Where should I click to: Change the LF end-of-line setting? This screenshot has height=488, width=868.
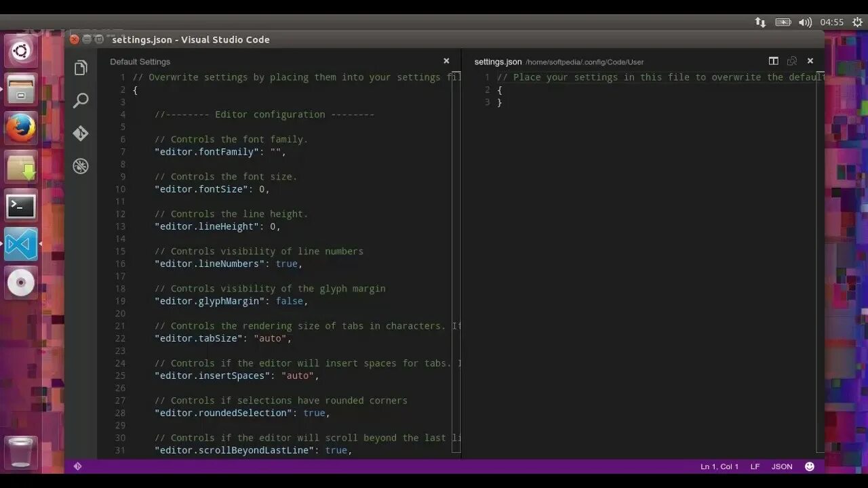click(755, 466)
